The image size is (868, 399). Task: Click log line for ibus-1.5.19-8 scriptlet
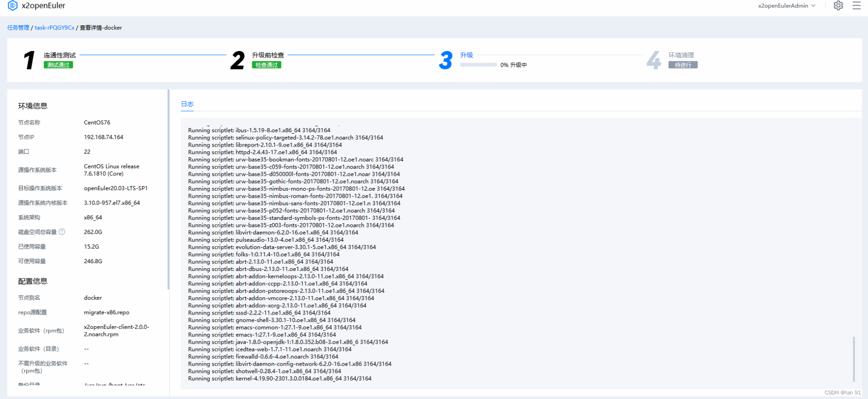(259, 130)
